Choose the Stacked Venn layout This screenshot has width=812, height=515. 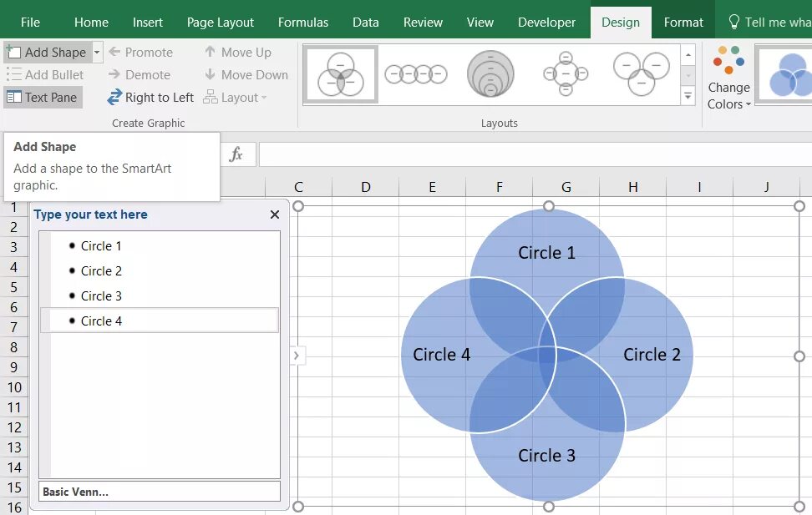coord(490,73)
